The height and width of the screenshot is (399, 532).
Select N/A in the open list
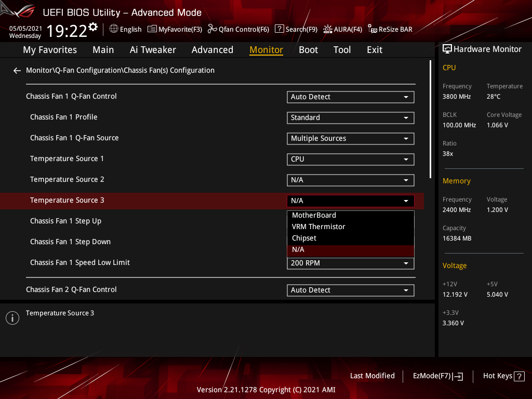tap(351, 250)
